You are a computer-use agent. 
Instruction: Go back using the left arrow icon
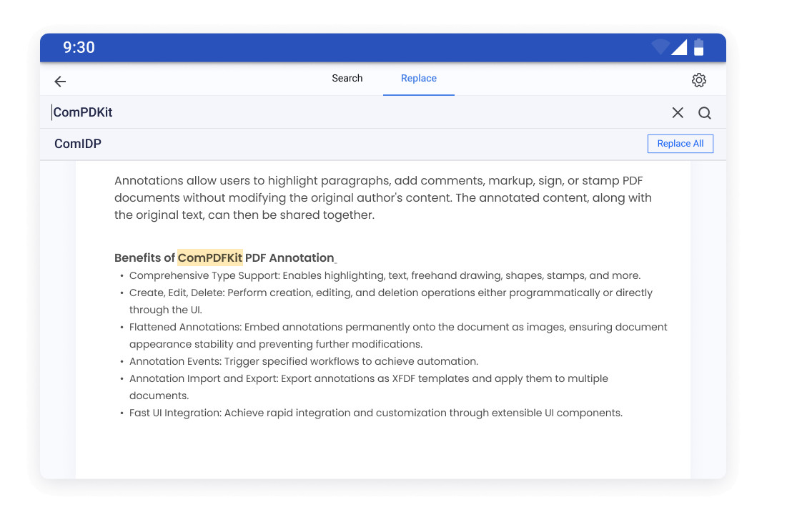coord(60,82)
